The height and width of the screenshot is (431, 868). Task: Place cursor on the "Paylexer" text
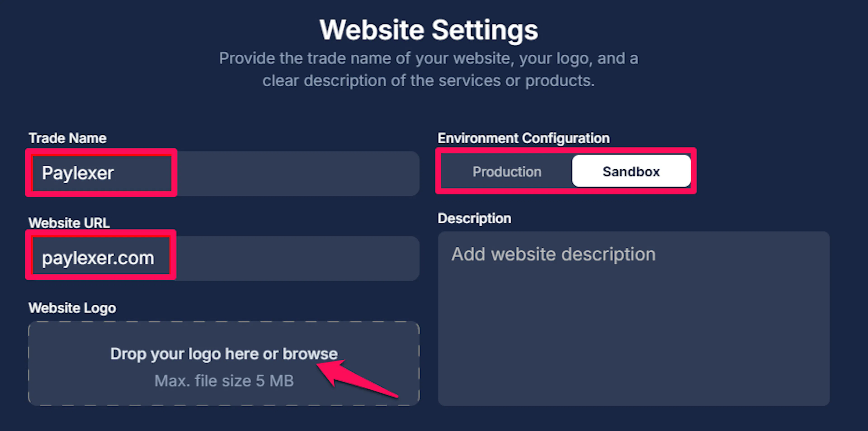pos(78,173)
